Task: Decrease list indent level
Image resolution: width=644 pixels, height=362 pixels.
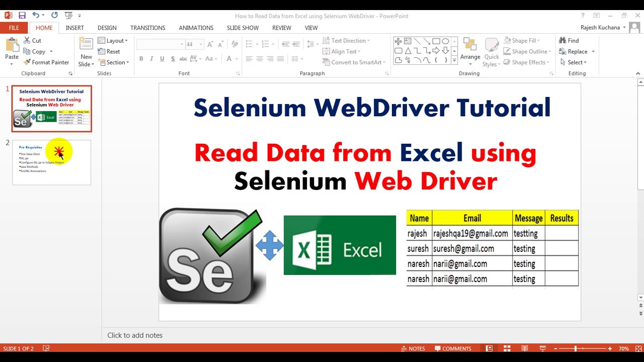Action: [x=286, y=44]
